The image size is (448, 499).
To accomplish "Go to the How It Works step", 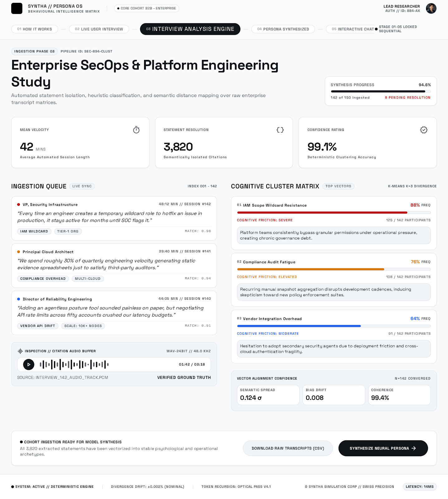I will coord(35,29).
